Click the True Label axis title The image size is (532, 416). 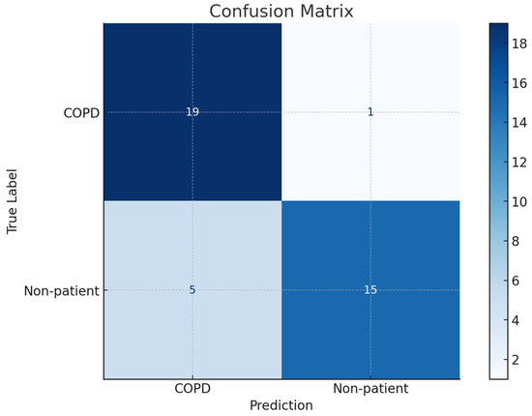click(12, 201)
